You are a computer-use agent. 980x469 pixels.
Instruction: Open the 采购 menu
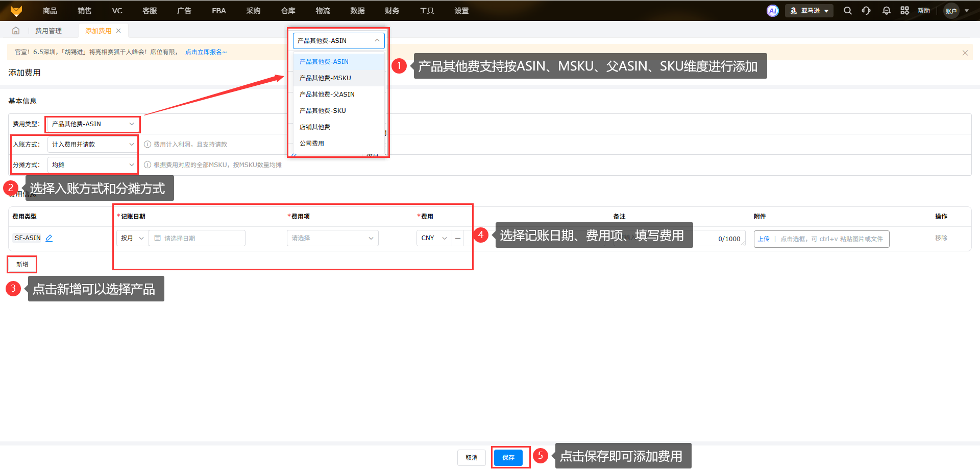[x=253, y=11]
